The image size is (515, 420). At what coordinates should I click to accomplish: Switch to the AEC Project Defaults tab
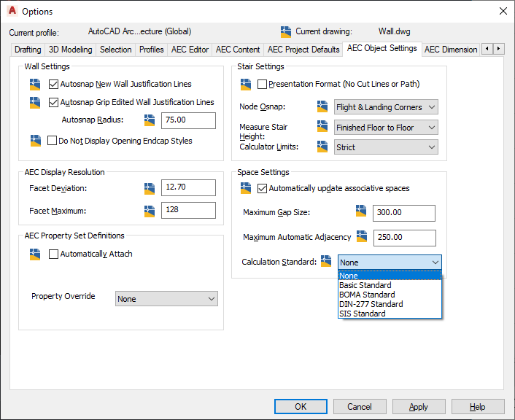pyautogui.click(x=303, y=50)
